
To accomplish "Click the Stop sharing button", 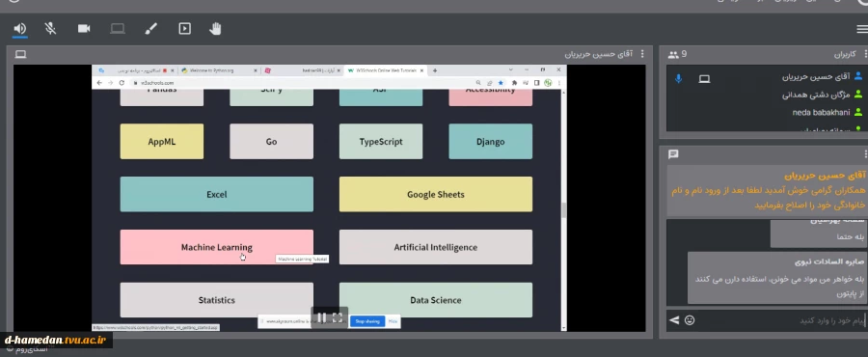I will click(367, 321).
